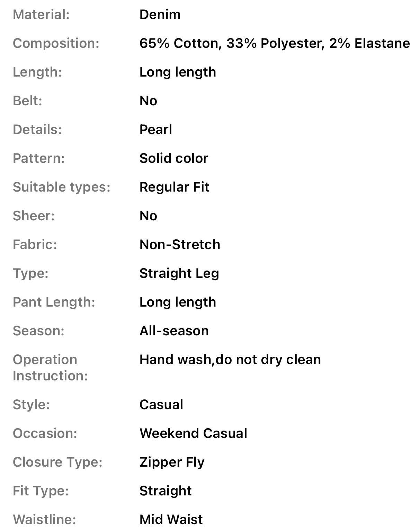Select the Regular Fit value
The height and width of the screenshot is (529, 420).
pyautogui.click(x=174, y=187)
